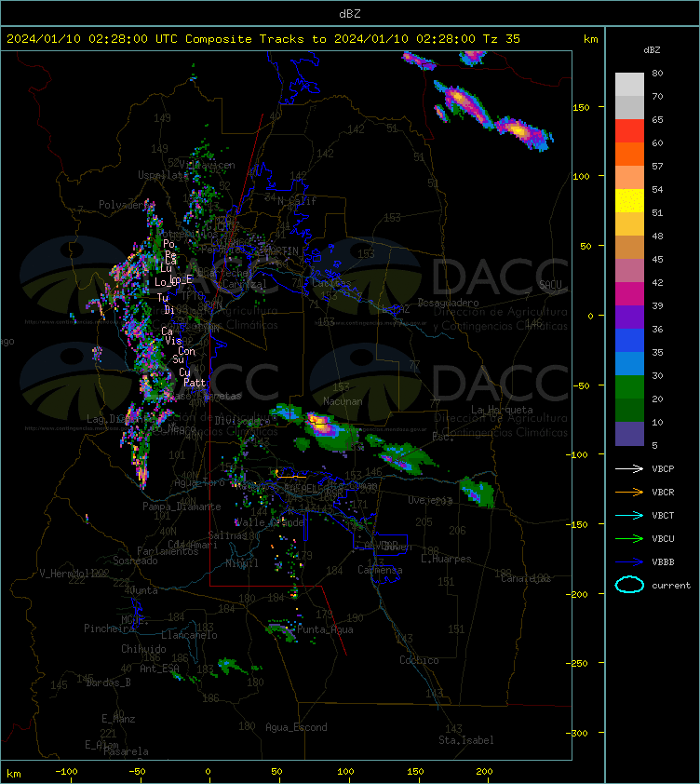This screenshot has width=700, height=784.
Task: Click the 'dBZ' heading above the color scale
Action: (652, 50)
